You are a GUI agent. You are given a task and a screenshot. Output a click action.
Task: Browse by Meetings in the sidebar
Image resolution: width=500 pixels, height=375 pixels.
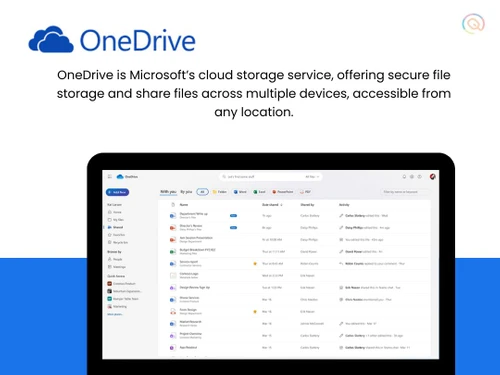pyautogui.click(x=116, y=267)
